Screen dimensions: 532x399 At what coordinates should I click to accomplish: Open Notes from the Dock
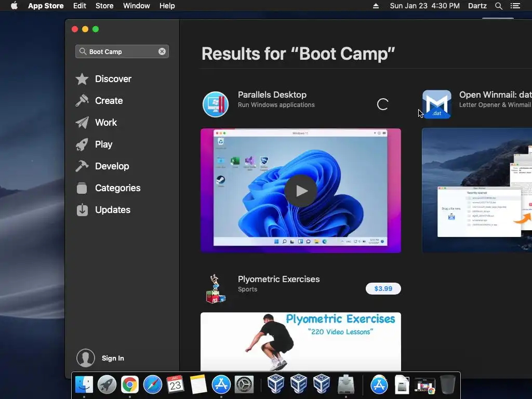[x=198, y=385]
